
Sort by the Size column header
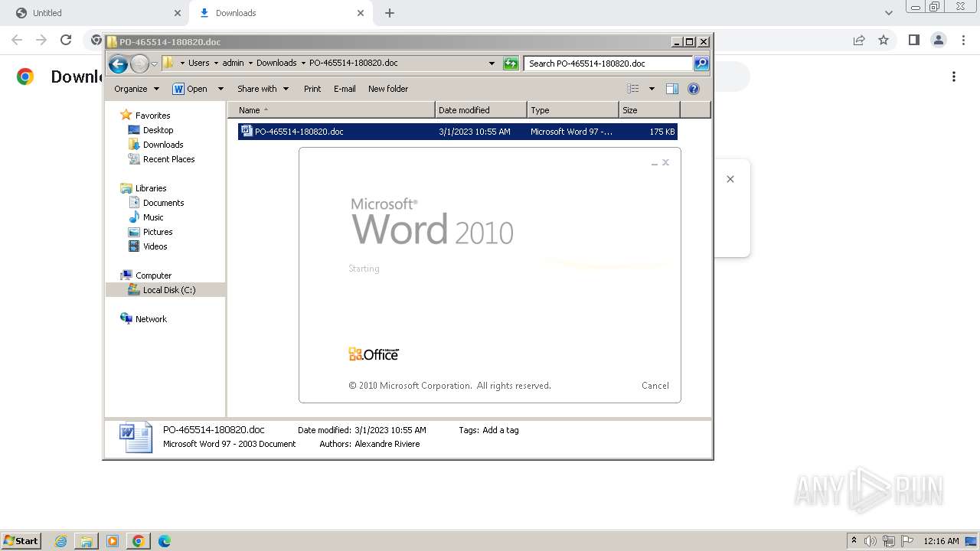click(649, 110)
